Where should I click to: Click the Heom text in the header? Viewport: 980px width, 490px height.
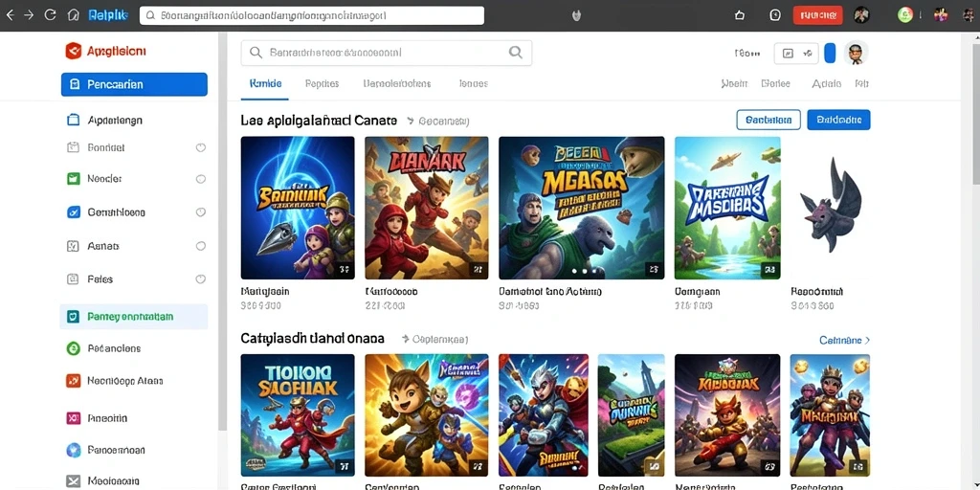coord(747,54)
